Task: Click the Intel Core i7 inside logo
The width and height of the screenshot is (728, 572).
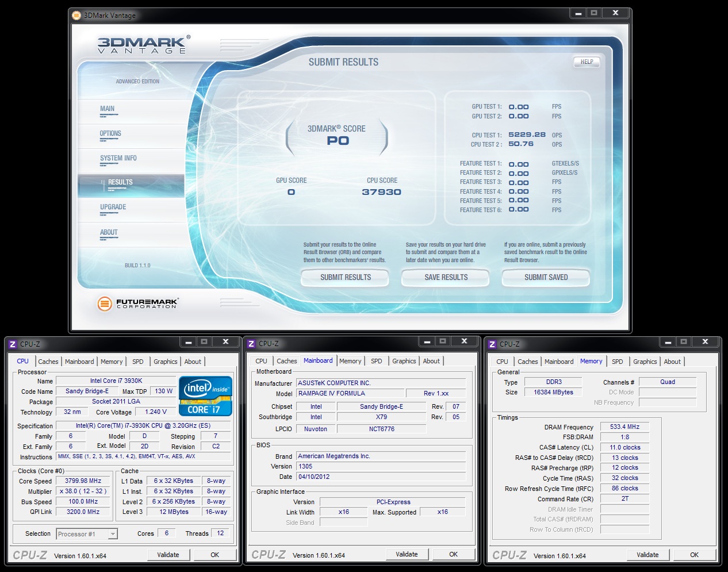Action: tap(206, 396)
